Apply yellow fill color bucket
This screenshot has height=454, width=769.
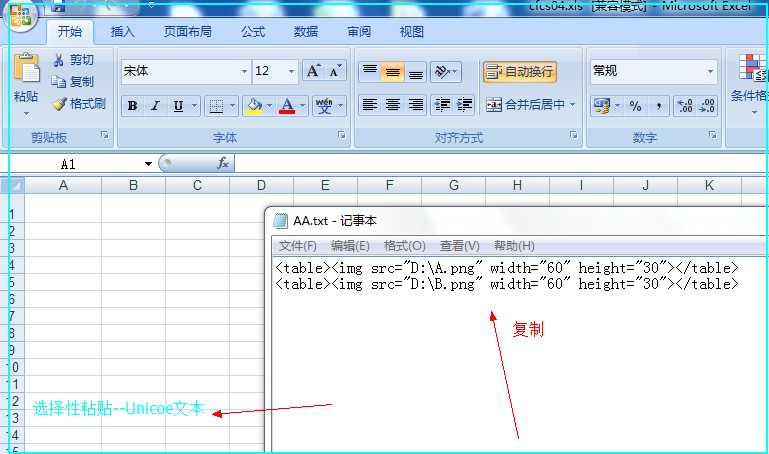[254, 105]
